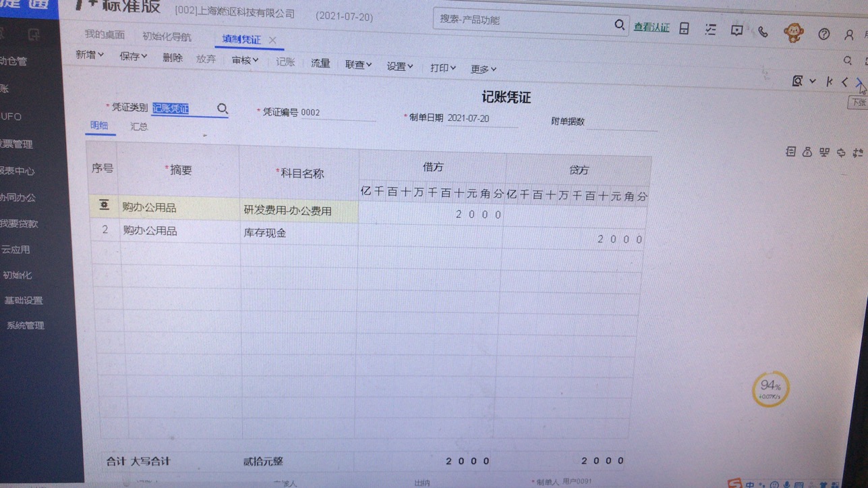Click the money bag icon above the voucher table

[x=807, y=153]
